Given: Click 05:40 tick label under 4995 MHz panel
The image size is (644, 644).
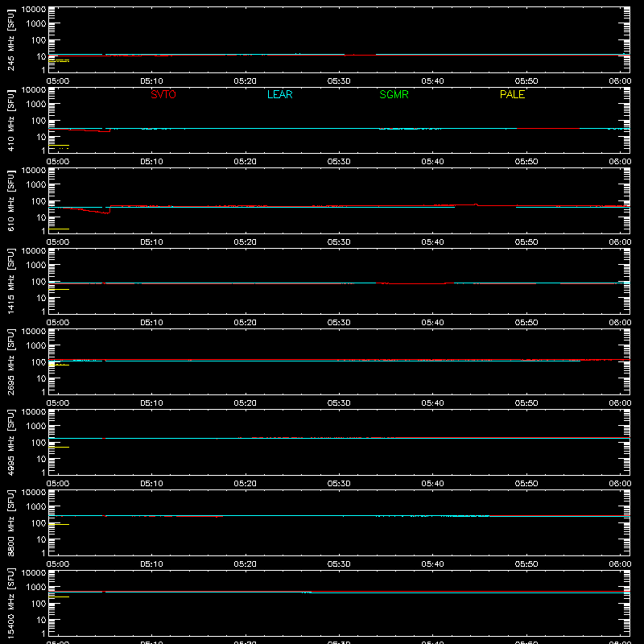Looking at the screenshot, I should coord(432,484).
